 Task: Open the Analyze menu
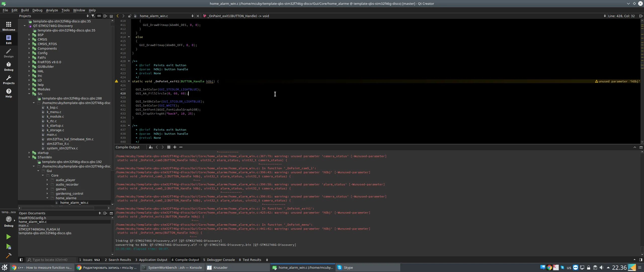52,10
